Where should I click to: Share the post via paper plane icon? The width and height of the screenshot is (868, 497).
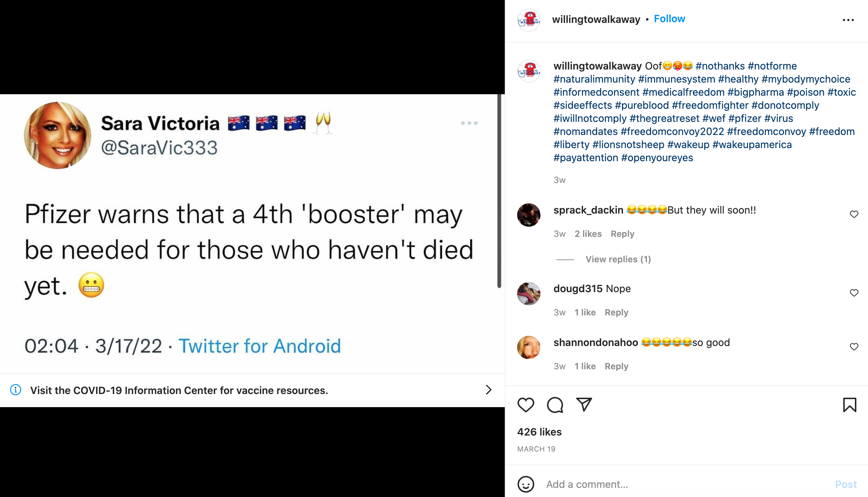pos(584,405)
